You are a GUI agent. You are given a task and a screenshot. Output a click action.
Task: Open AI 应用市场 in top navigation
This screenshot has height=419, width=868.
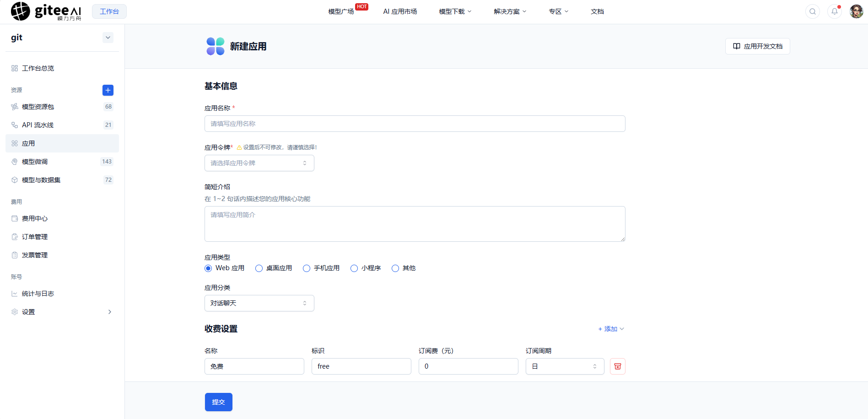(x=400, y=11)
